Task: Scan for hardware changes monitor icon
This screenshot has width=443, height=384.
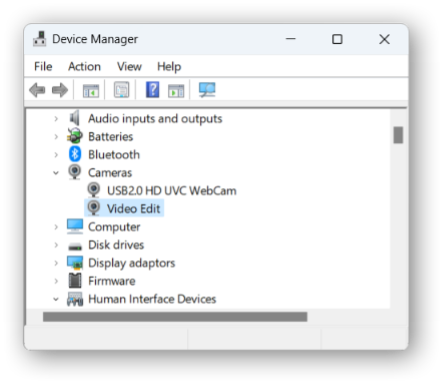Action: pyautogui.click(x=207, y=90)
